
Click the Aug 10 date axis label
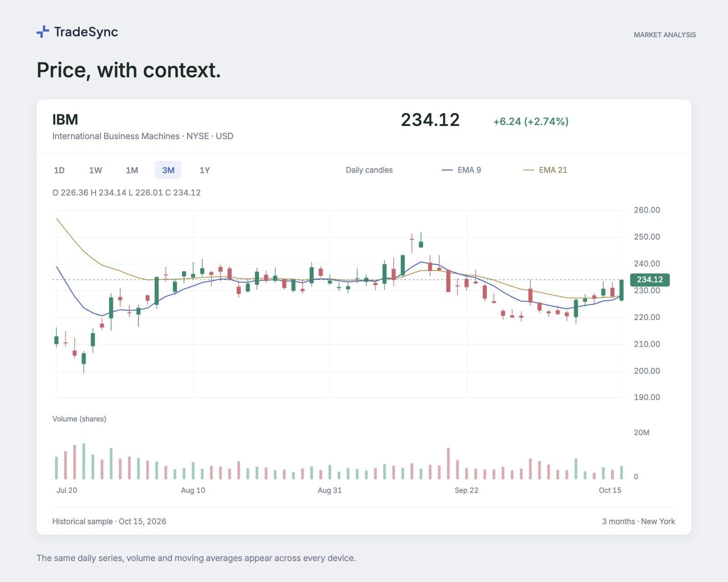click(193, 490)
